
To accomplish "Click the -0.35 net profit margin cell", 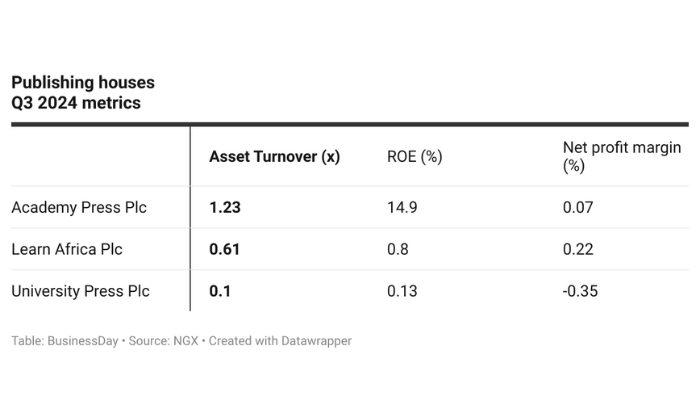I will coord(581,291).
